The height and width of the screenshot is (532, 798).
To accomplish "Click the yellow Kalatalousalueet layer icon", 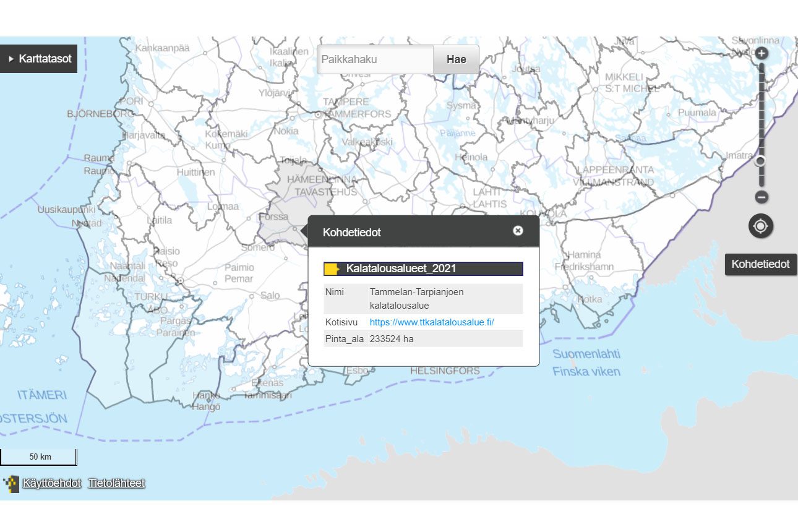I will point(332,268).
